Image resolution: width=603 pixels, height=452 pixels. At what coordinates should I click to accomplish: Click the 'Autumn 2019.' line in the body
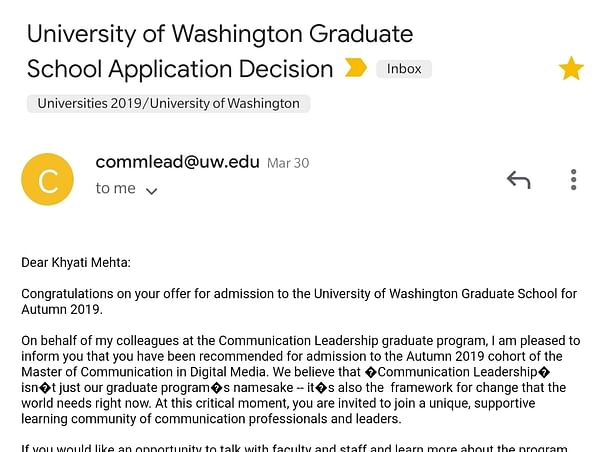(62, 309)
